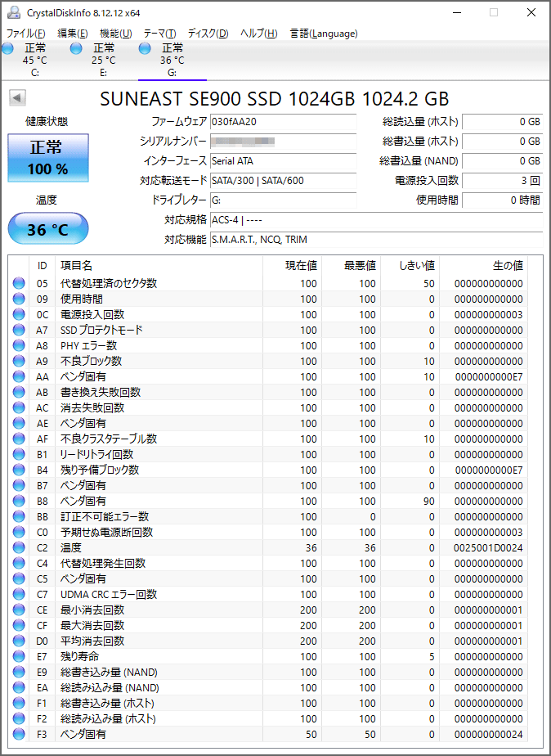This screenshot has width=551, height=756.
Task: Click the status orb for 最大消去回数
Action: pyautogui.click(x=19, y=625)
